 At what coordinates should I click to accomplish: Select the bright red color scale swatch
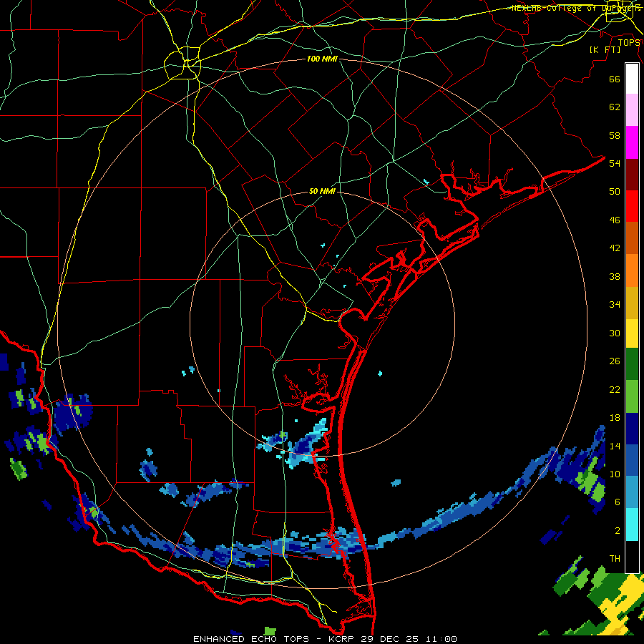pos(632,206)
